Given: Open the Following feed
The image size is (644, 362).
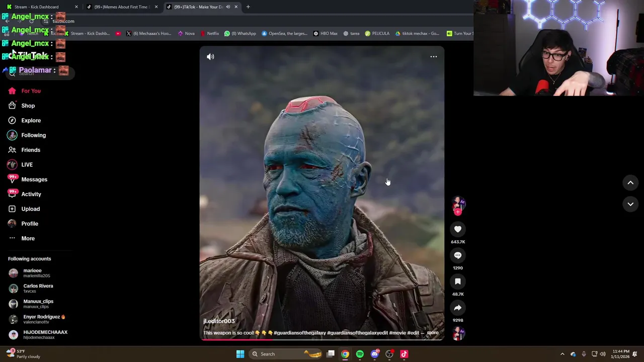Looking at the screenshot, I should [26, 135].
